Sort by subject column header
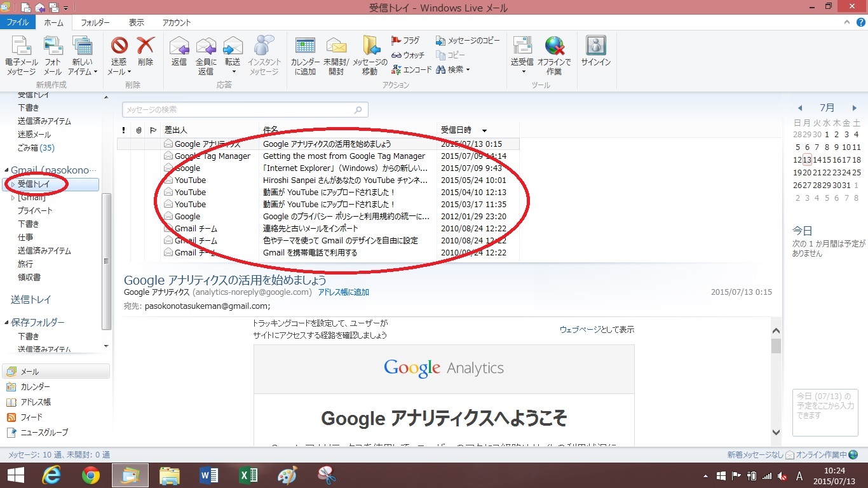This screenshot has width=868, height=488. coord(348,130)
